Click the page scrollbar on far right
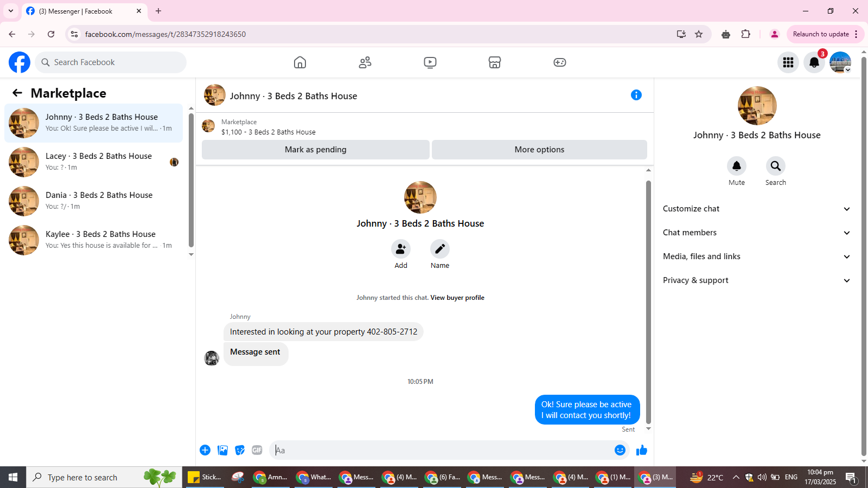The image size is (868, 488). point(864,255)
